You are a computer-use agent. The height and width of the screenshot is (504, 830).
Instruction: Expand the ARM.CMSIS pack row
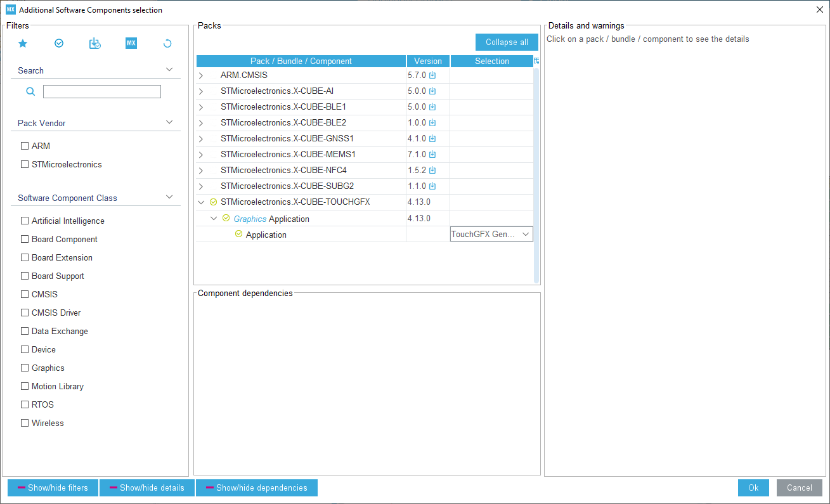(201, 76)
